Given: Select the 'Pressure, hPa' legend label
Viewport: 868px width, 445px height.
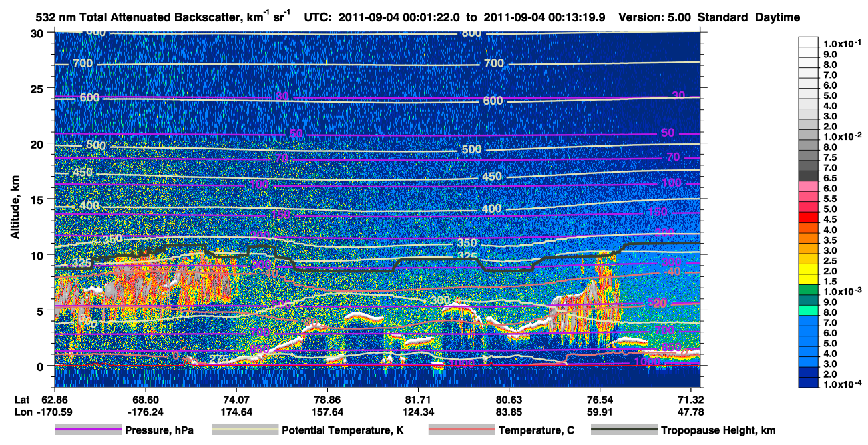Looking at the screenshot, I should (x=159, y=431).
